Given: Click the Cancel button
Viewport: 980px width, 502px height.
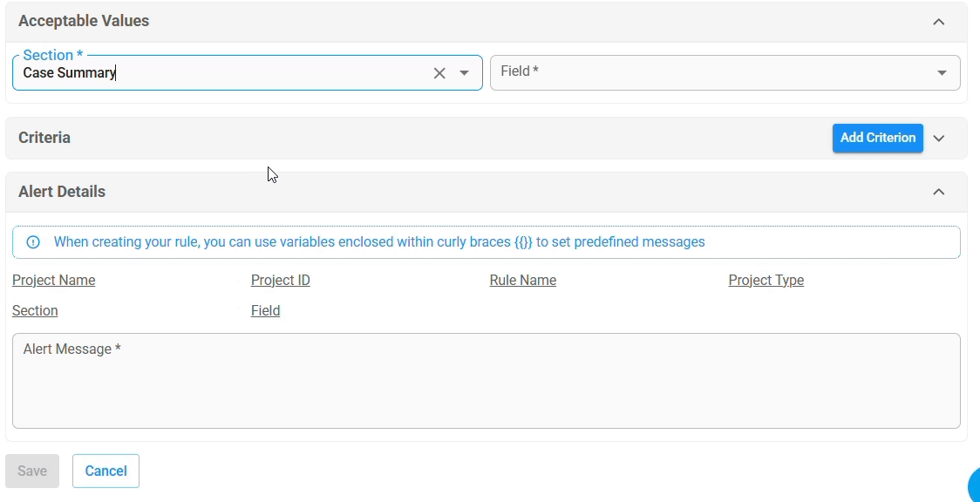Looking at the screenshot, I should click(x=105, y=471).
